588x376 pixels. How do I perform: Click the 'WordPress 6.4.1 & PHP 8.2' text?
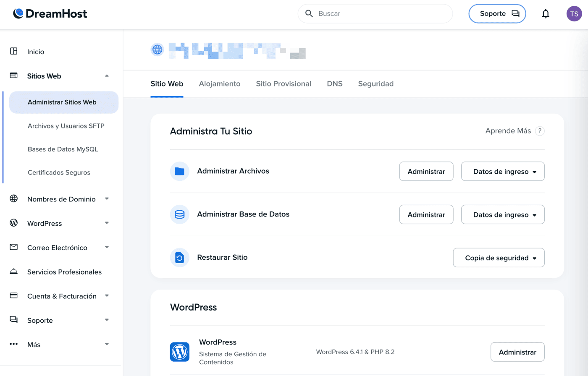pos(355,352)
